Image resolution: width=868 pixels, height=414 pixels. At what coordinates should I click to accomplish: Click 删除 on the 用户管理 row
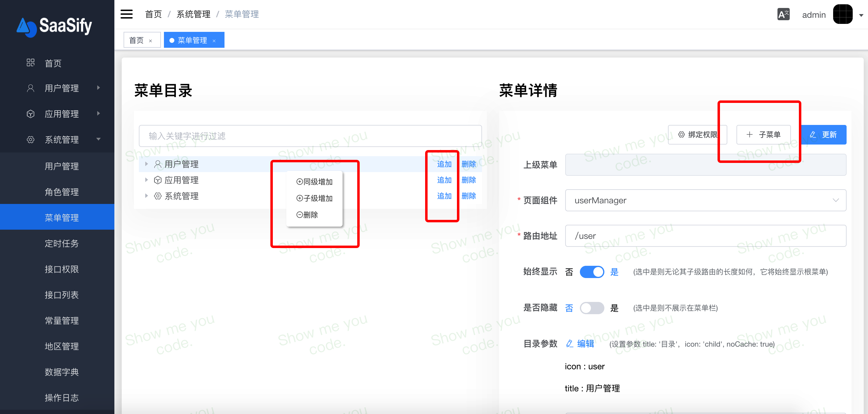point(468,164)
